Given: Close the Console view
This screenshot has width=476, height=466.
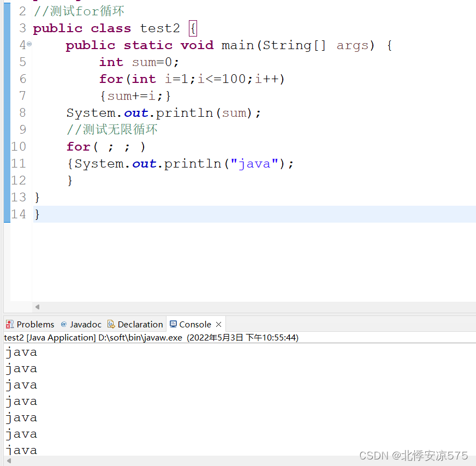Looking at the screenshot, I should [218, 323].
